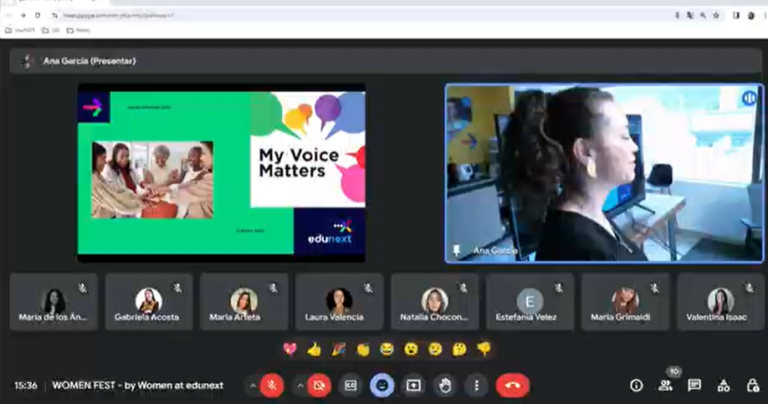Select the Maria de los Án... participant tile
768x404 pixels.
coord(53,302)
